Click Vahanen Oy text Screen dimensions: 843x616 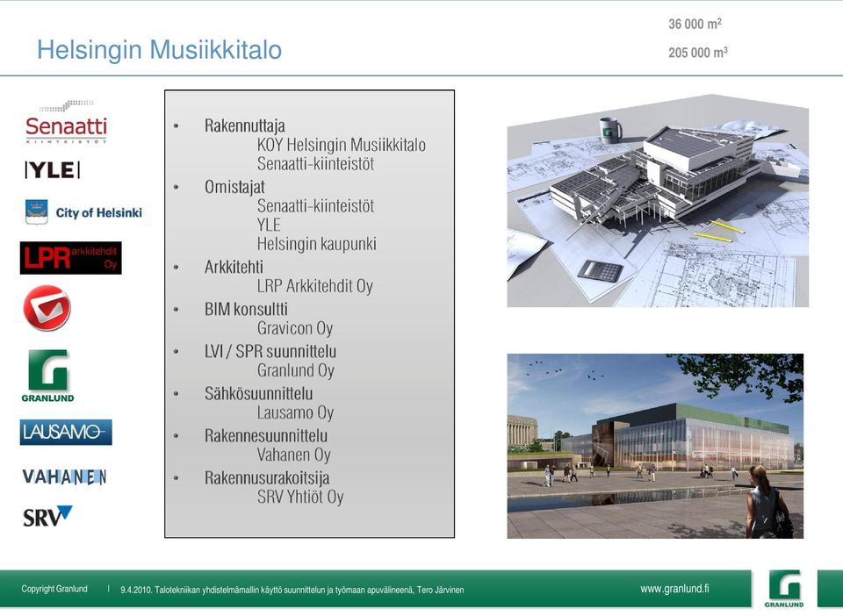point(293,455)
